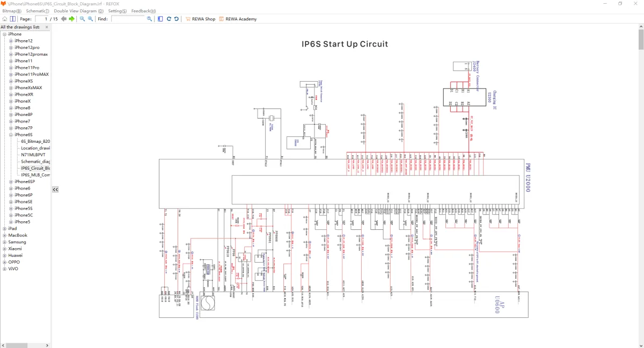The image size is (644, 348).
Task: Close the All the drawings list panel
Action: pyautogui.click(x=46, y=27)
